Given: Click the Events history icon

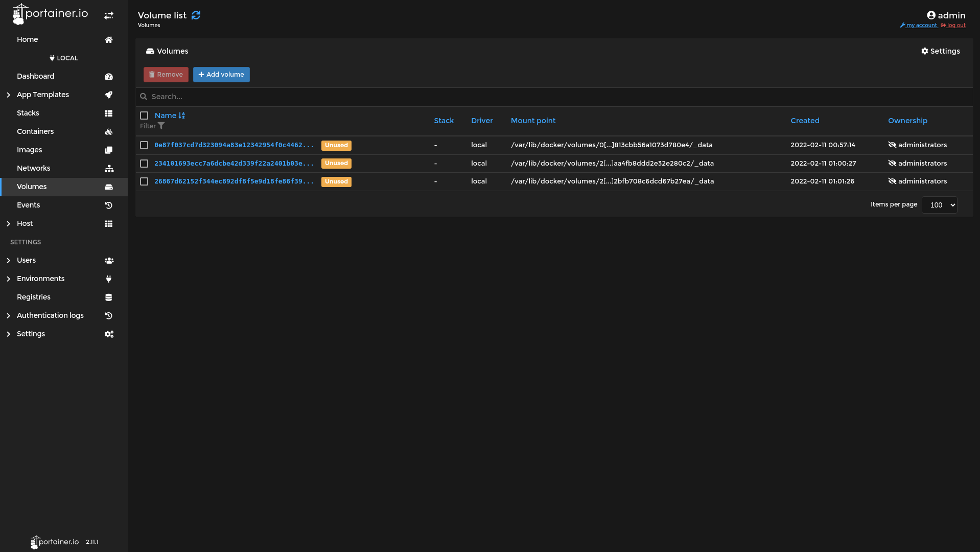Looking at the screenshot, I should coord(109,205).
